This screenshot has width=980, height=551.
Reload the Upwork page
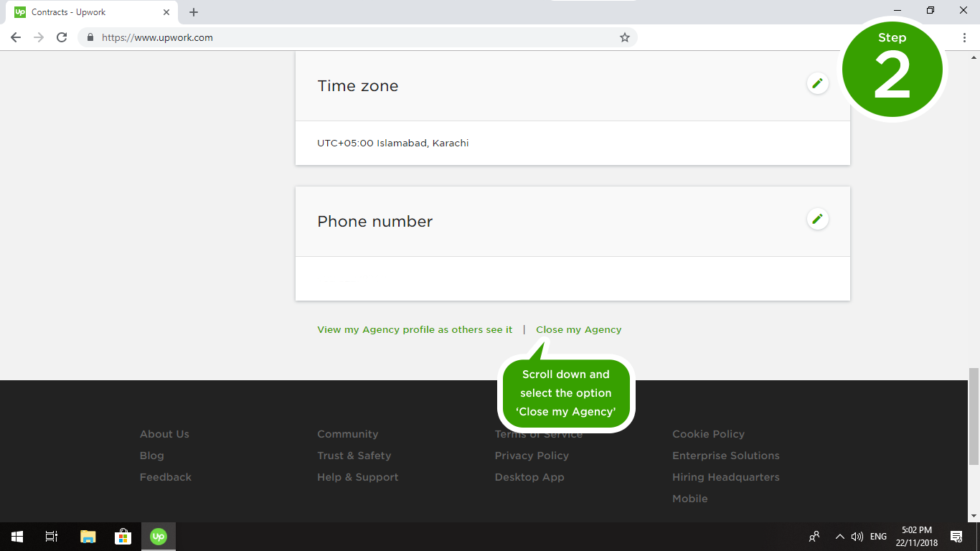[x=62, y=37]
